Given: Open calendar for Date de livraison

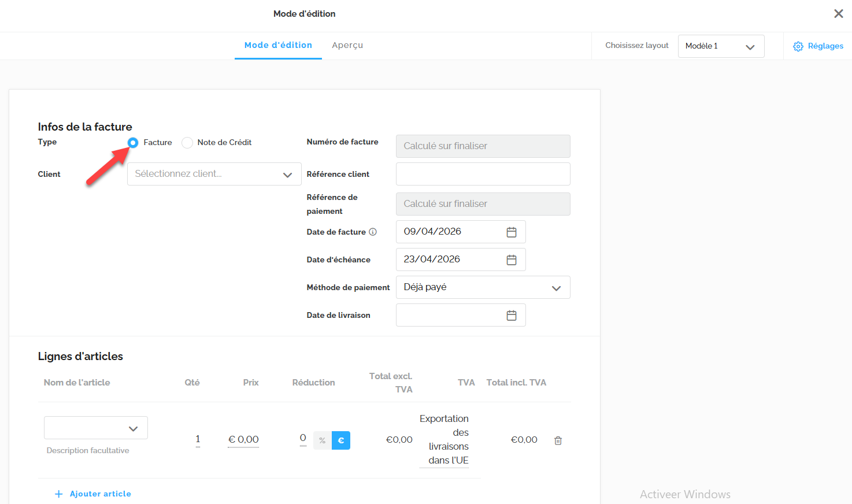Looking at the screenshot, I should [512, 315].
